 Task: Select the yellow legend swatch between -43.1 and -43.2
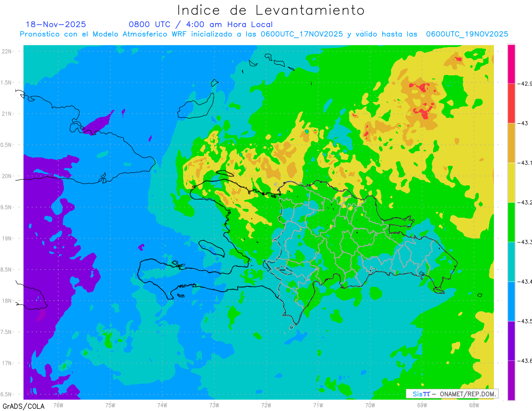511,182
